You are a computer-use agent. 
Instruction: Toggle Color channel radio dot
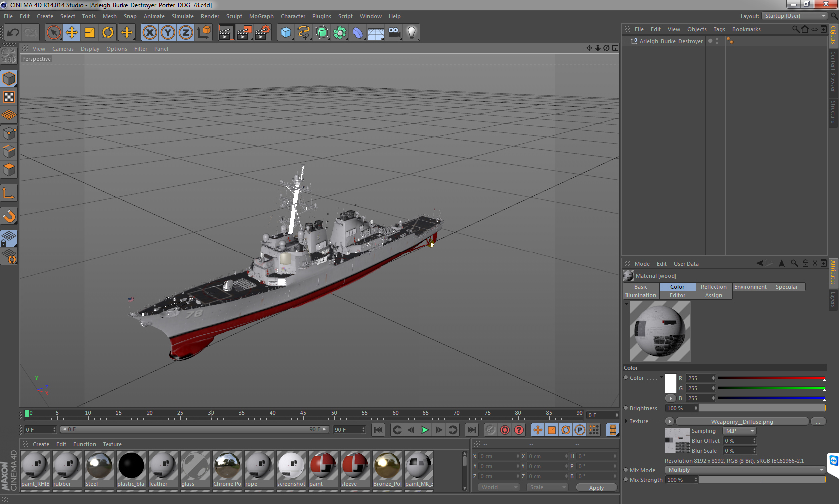[626, 378]
